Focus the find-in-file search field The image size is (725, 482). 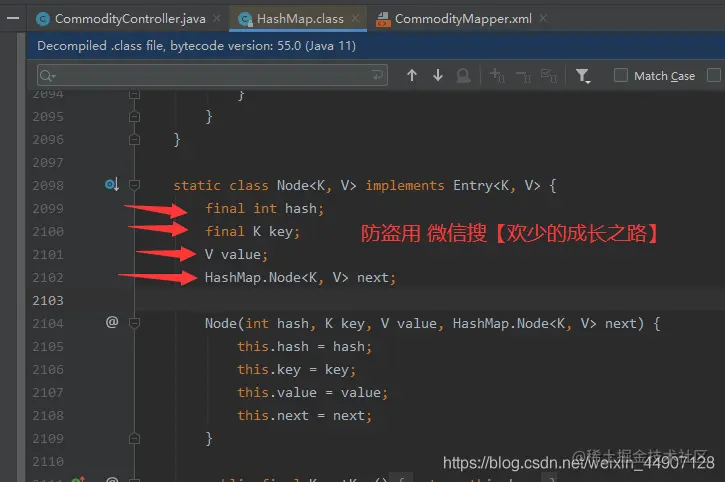[x=213, y=75]
